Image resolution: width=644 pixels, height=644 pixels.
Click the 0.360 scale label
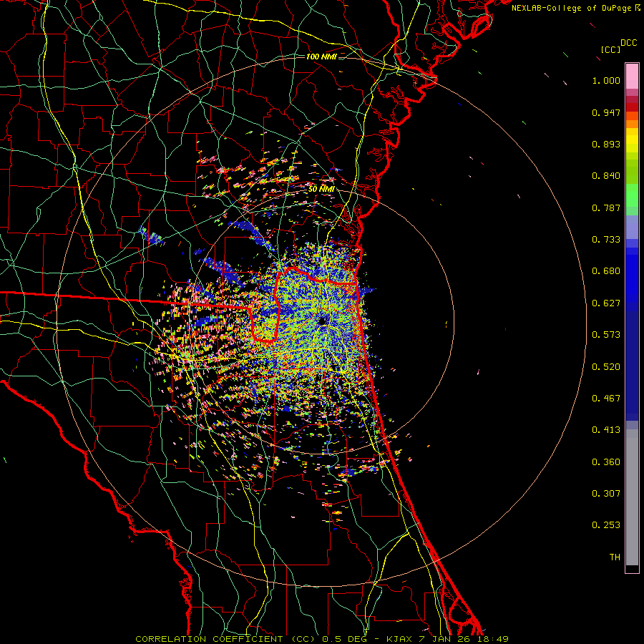[606, 462]
